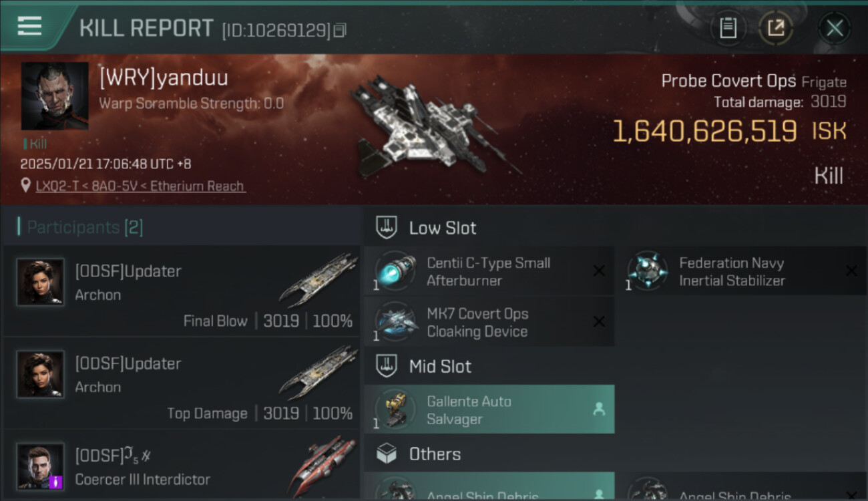
Task: Open the yanduu pilot portrait
Action: point(55,96)
